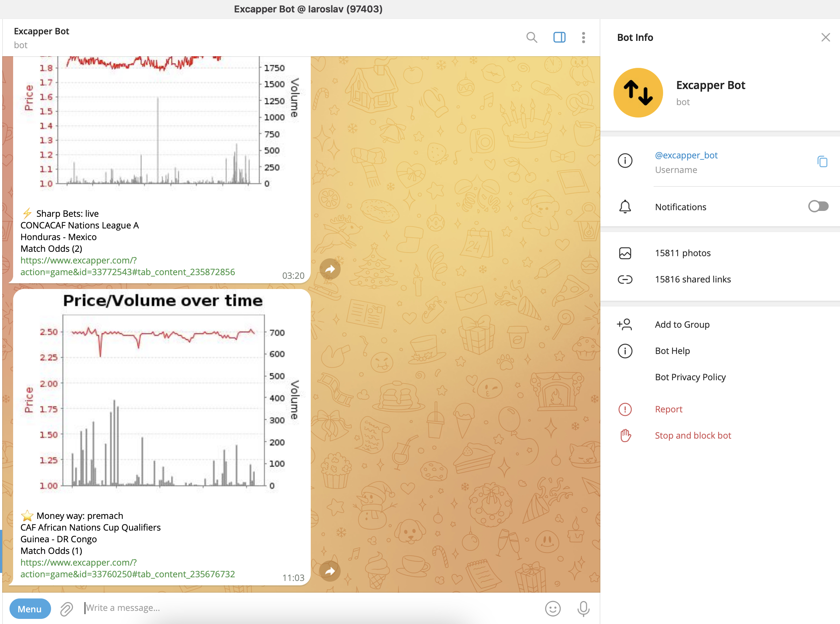Click the info icon beside Bot Help
This screenshot has width=840, height=624.
point(625,351)
